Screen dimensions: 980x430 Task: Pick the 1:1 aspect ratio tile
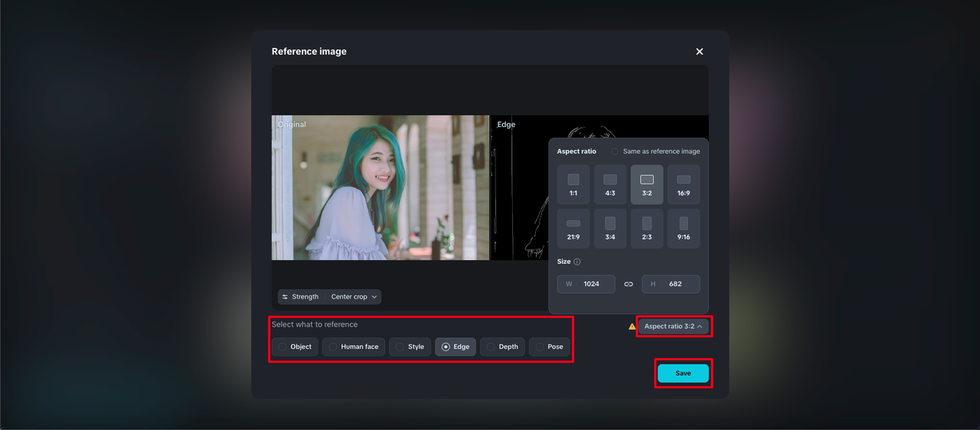573,184
